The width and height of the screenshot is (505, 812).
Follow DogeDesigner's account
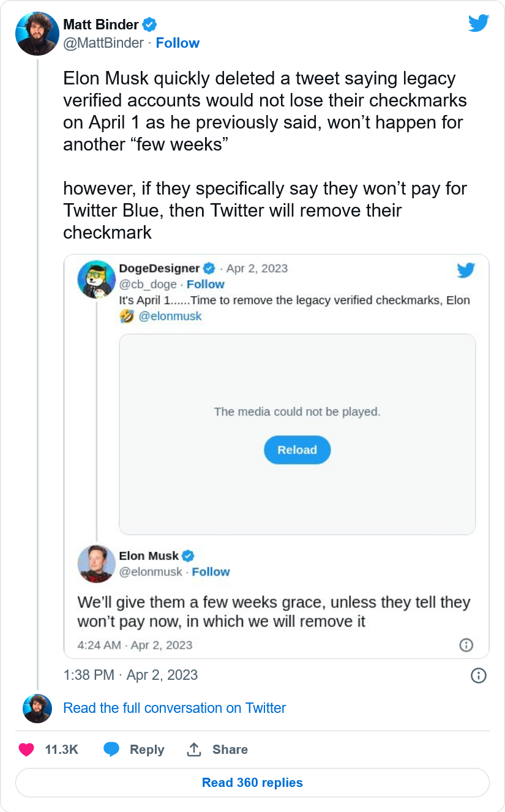(206, 285)
